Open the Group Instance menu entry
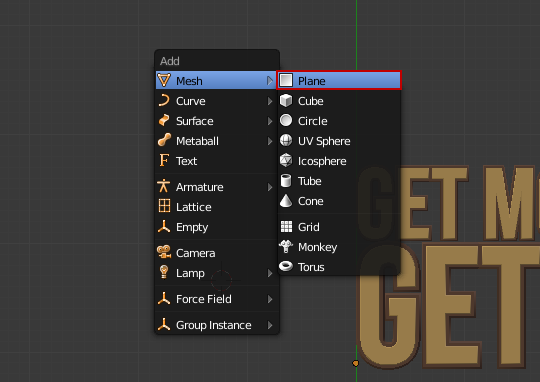The height and width of the screenshot is (382, 540). coord(216,325)
